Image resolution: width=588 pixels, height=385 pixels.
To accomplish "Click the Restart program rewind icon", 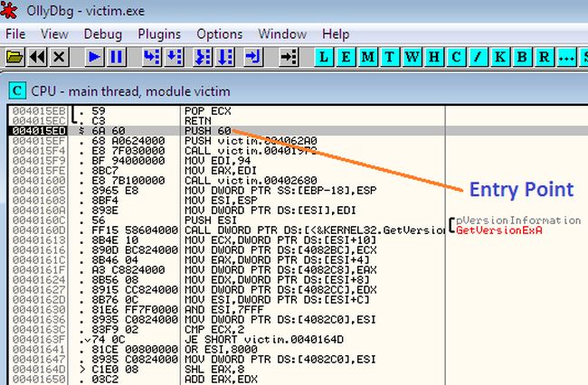I will (x=37, y=57).
